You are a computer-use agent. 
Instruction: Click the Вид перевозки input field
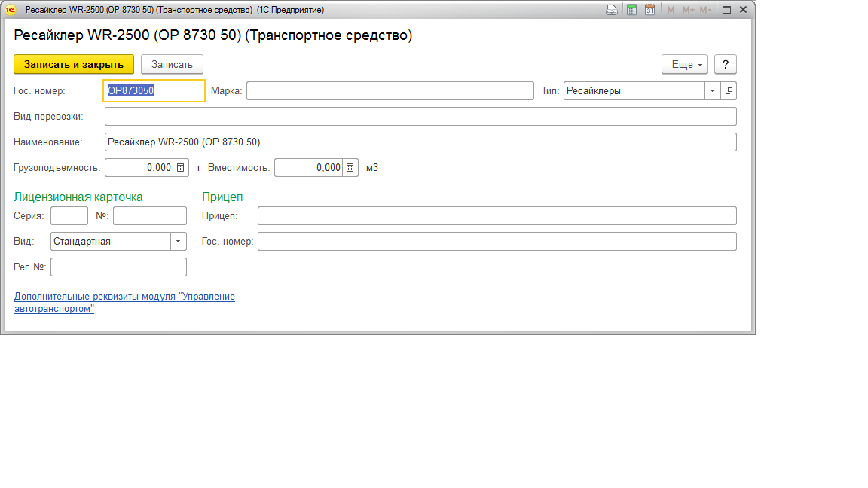pyautogui.click(x=420, y=117)
